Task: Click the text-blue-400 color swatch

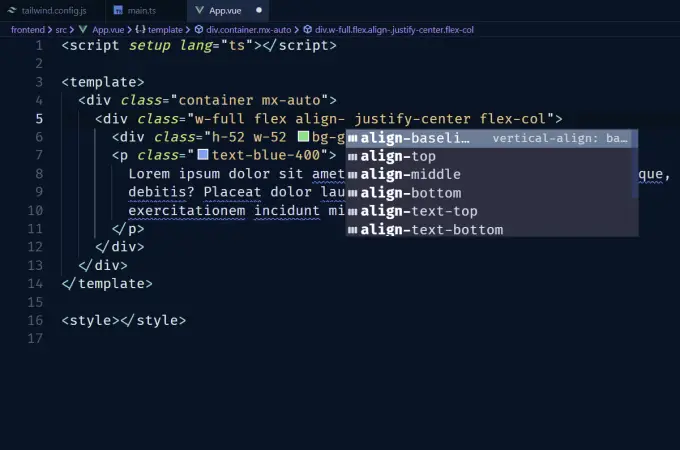Action: [x=203, y=155]
